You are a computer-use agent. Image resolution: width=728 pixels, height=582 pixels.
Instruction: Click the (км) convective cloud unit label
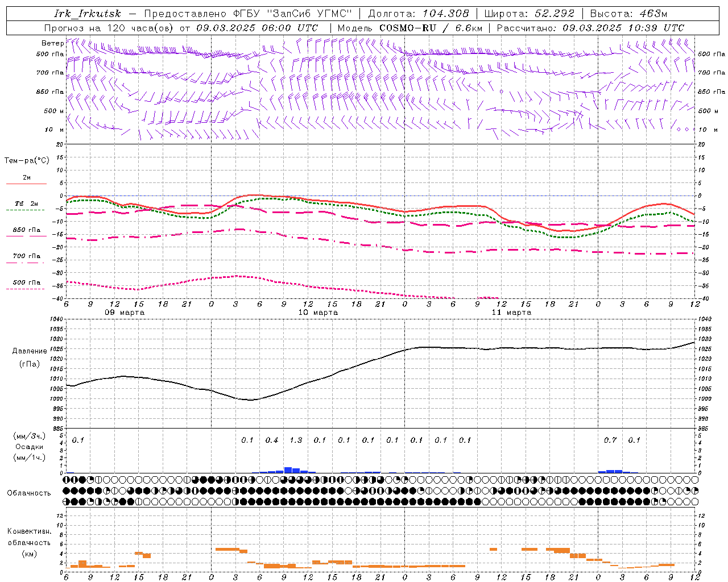pos(29,554)
